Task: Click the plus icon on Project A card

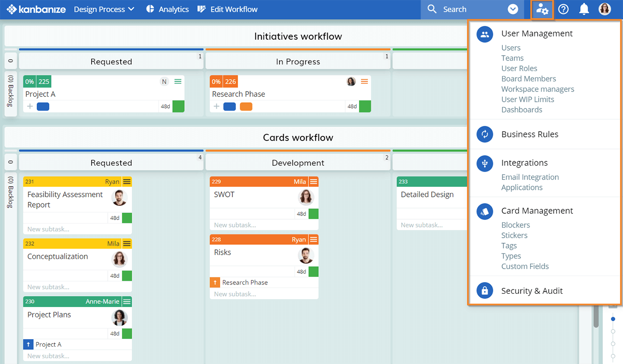Action: (30, 106)
